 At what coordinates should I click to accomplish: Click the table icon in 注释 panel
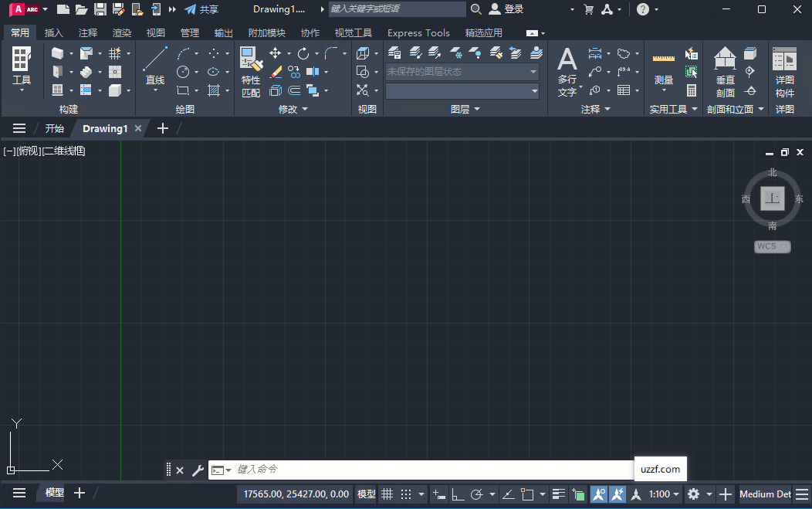(x=624, y=90)
